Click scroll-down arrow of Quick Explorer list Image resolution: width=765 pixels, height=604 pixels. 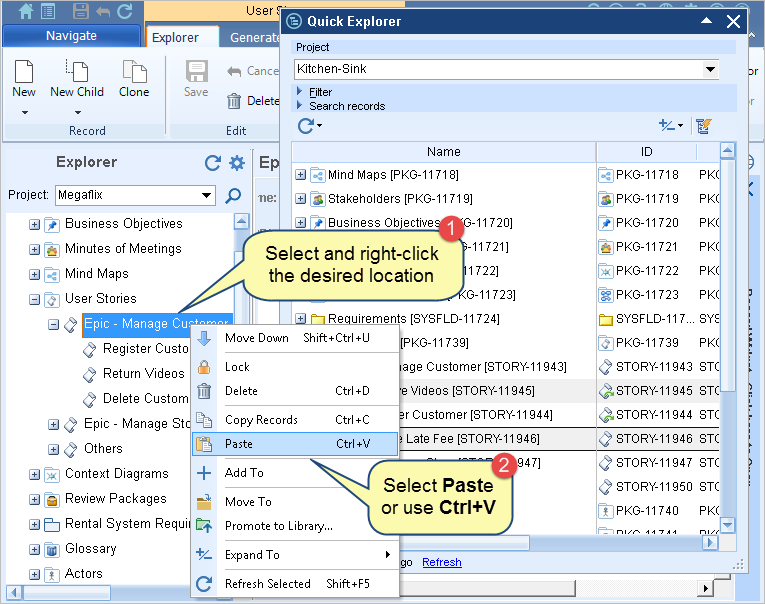pos(727,525)
